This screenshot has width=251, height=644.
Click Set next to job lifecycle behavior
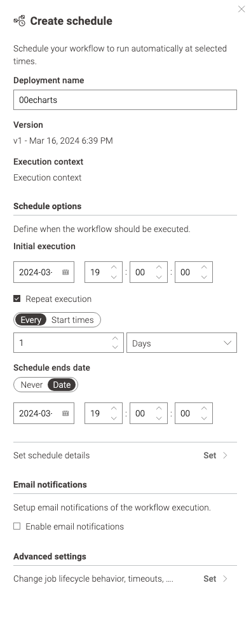click(x=210, y=579)
